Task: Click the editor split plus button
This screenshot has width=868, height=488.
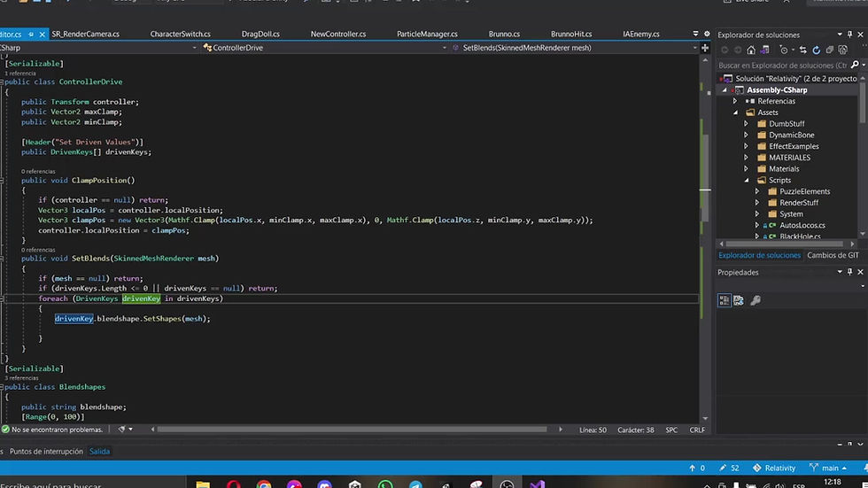Action: point(705,48)
